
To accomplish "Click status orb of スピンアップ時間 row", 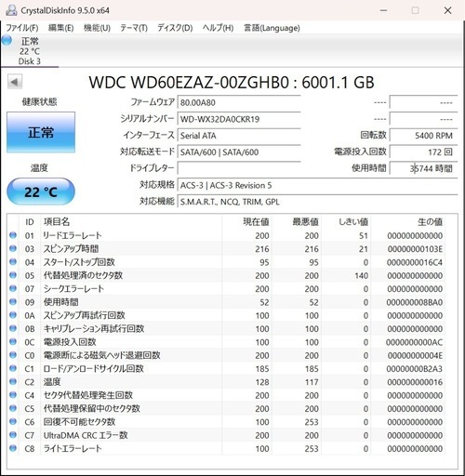I will pos(13,248).
